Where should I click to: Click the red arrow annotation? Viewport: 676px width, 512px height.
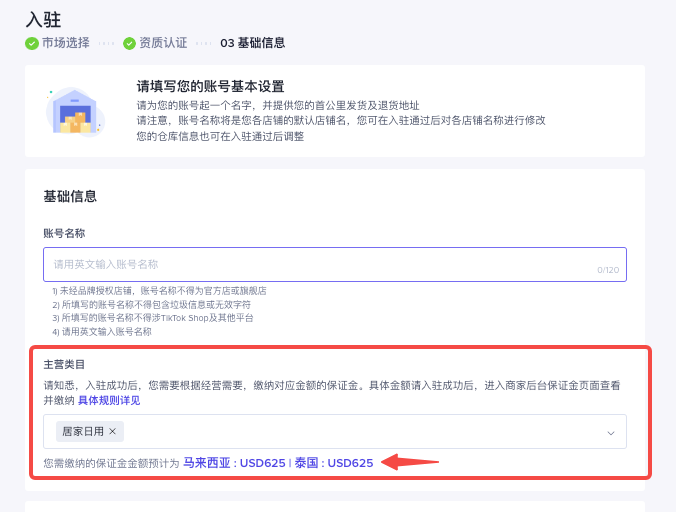pos(412,462)
